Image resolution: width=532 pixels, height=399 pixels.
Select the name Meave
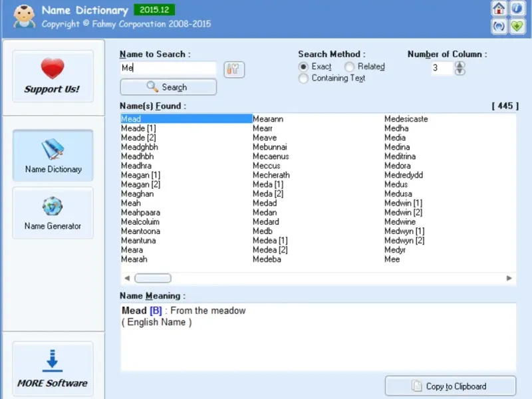coord(265,138)
